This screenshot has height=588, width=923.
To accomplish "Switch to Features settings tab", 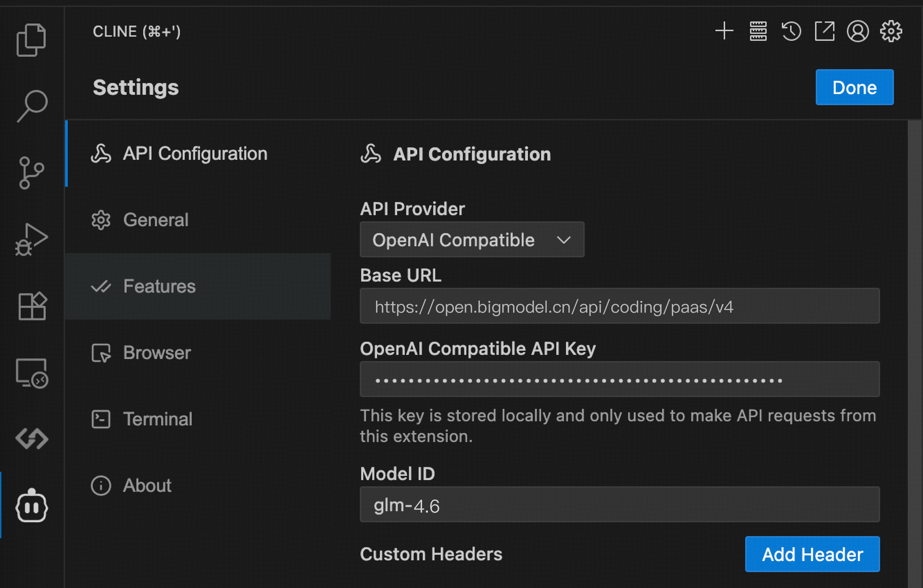I will [159, 286].
